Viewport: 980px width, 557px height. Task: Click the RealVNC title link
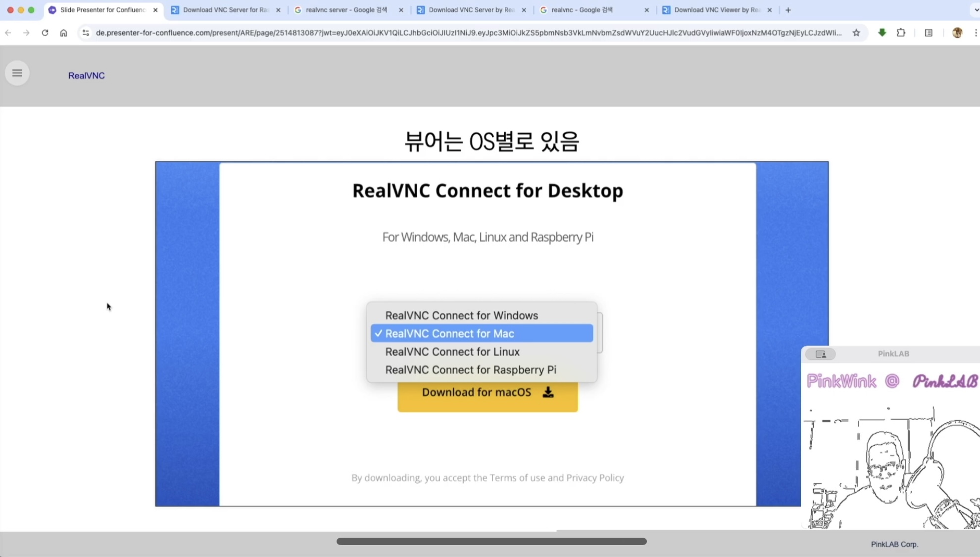point(86,76)
